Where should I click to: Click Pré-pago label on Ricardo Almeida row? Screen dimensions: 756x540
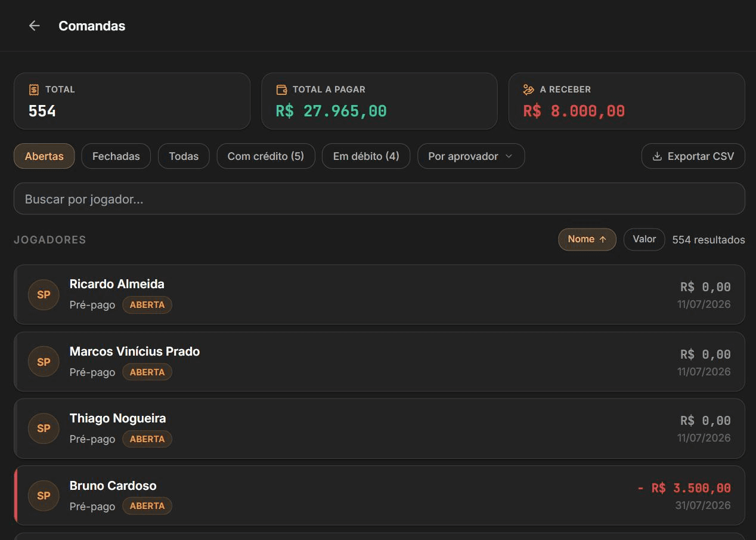coord(92,305)
